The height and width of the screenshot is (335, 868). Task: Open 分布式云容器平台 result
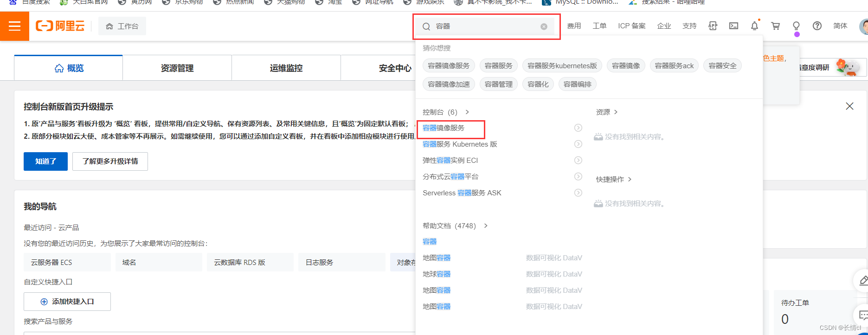450,177
